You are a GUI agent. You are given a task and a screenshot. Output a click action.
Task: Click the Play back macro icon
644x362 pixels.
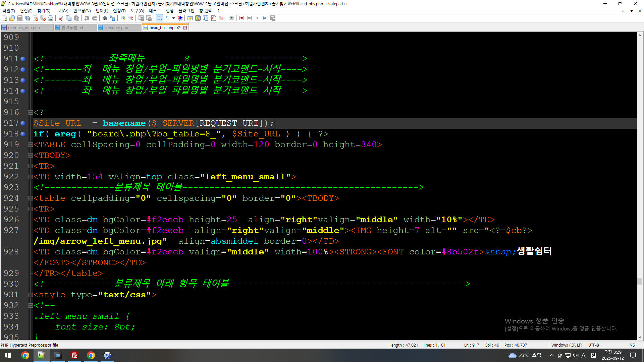257,18
